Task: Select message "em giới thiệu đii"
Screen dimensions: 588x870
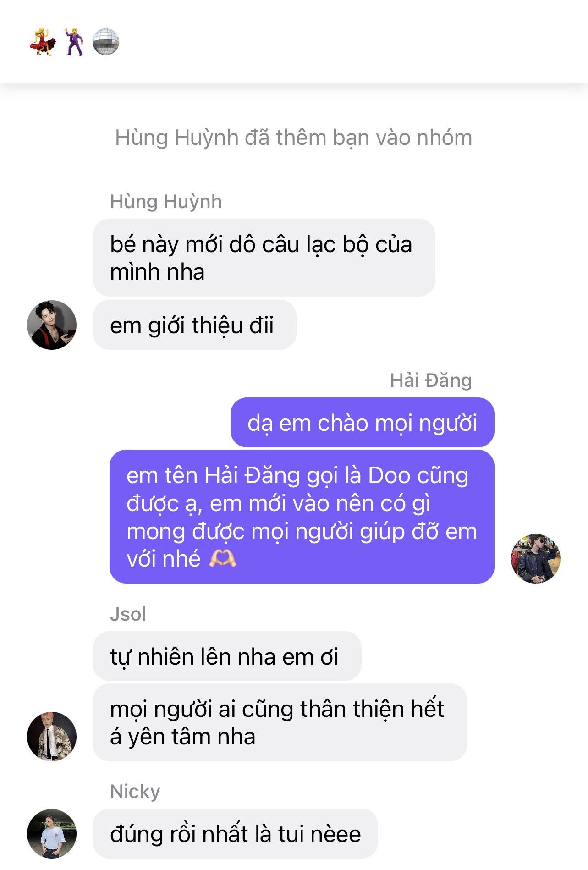Action: click(195, 325)
